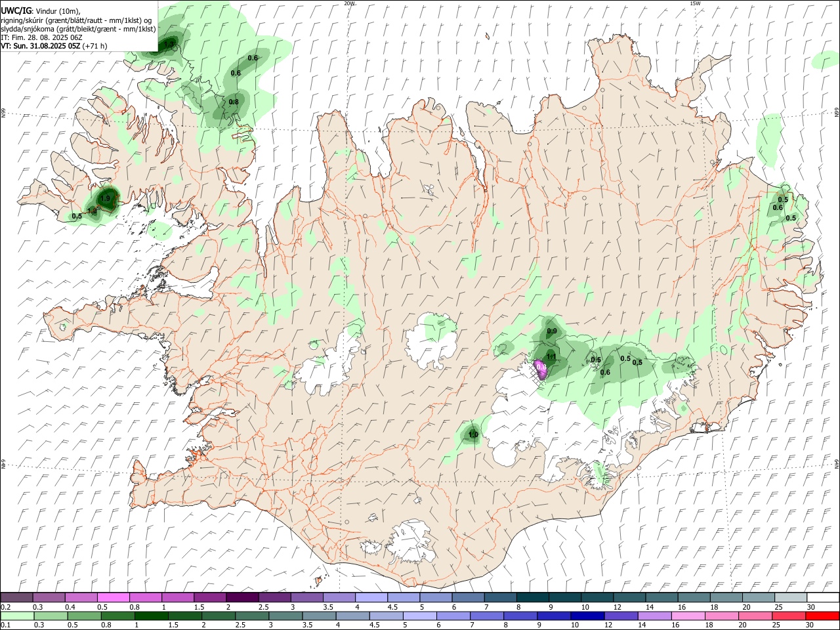Screen dimensions: 840x630
Task: Click the bright red rain swatch above label 30
Action: click(x=822, y=616)
